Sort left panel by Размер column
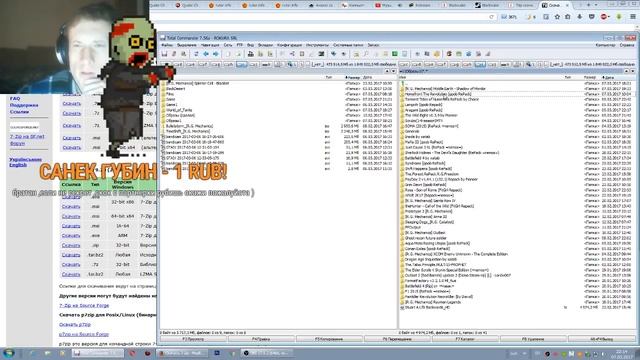This screenshot has height=360, width=640. pos(353,77)
